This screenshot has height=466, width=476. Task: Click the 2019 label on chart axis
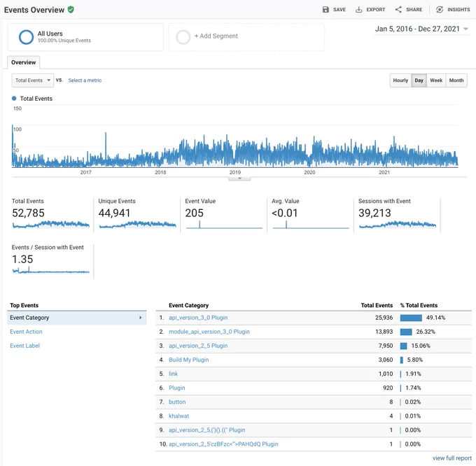tap(235, 172)
